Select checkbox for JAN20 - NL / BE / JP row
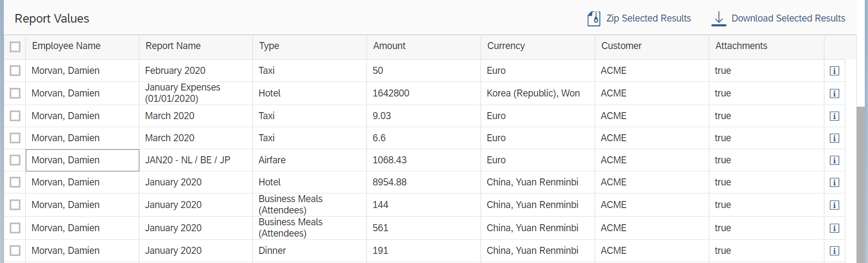 tap(15, 160)
